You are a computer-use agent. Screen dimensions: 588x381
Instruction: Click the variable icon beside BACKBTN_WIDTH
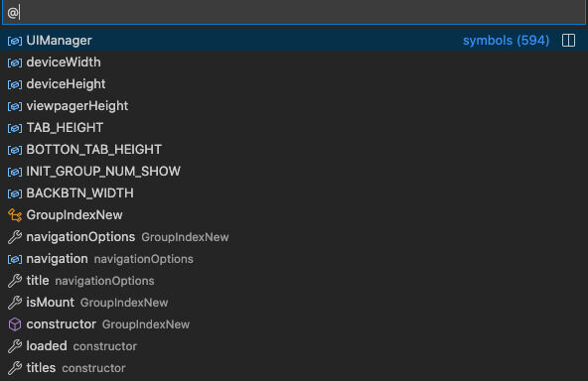[15, 193]
